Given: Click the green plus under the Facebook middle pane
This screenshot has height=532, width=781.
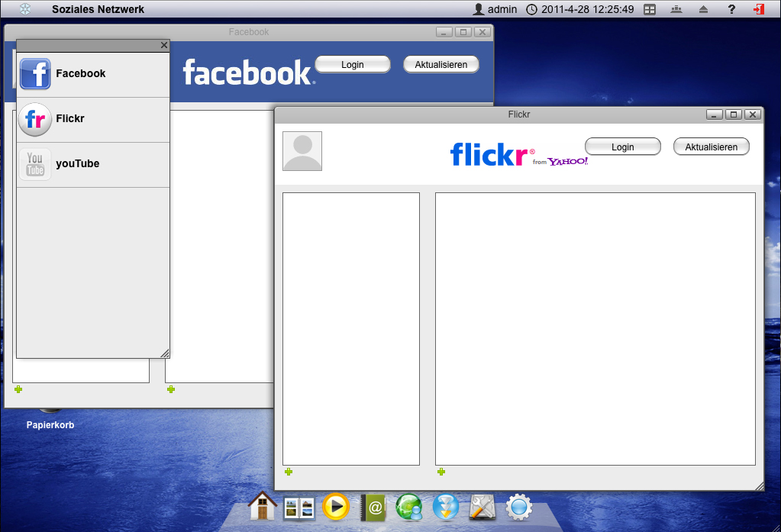Looking at the screenshot, I should [x=171, y=389].
